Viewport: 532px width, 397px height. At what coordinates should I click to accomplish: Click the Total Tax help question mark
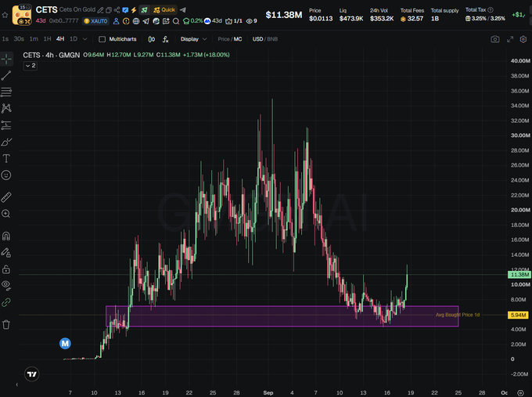coord(491,10)
